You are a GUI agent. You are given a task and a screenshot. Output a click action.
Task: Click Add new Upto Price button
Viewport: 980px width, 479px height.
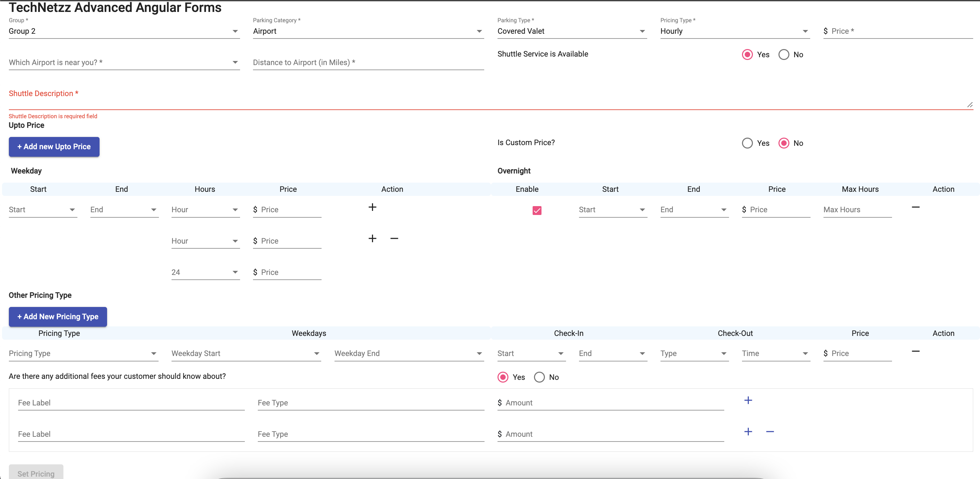coord(54,147)
